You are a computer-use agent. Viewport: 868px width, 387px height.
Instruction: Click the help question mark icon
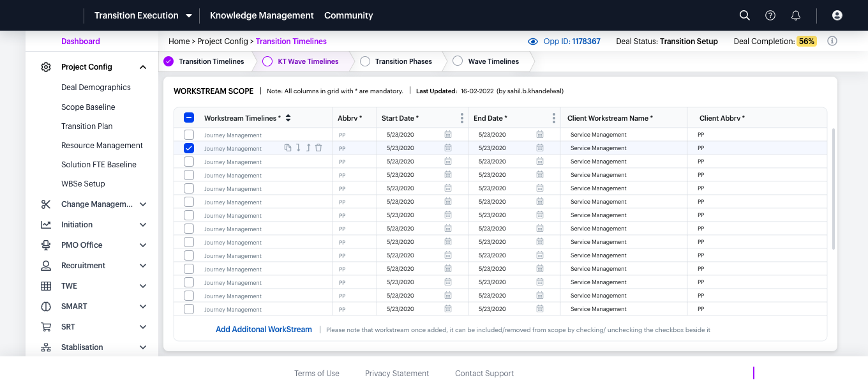click(x=770, y=15)
